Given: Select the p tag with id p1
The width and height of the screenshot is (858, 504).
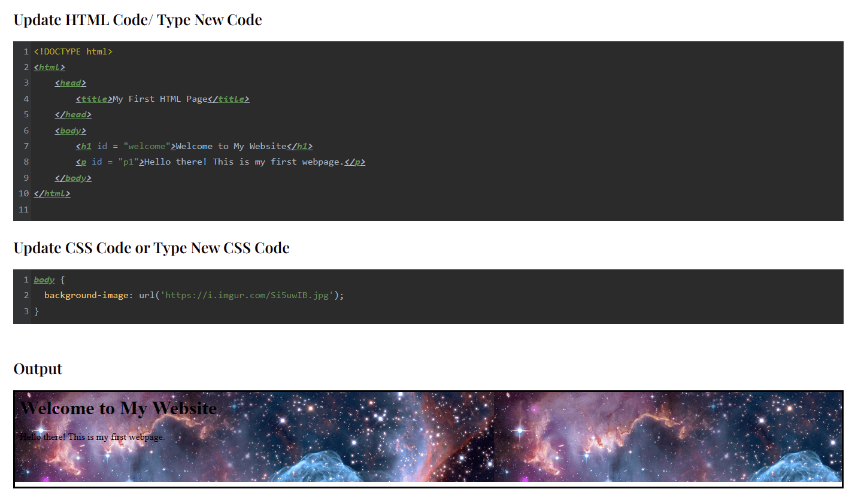Looking at the screenshot, I should point(82,162).
